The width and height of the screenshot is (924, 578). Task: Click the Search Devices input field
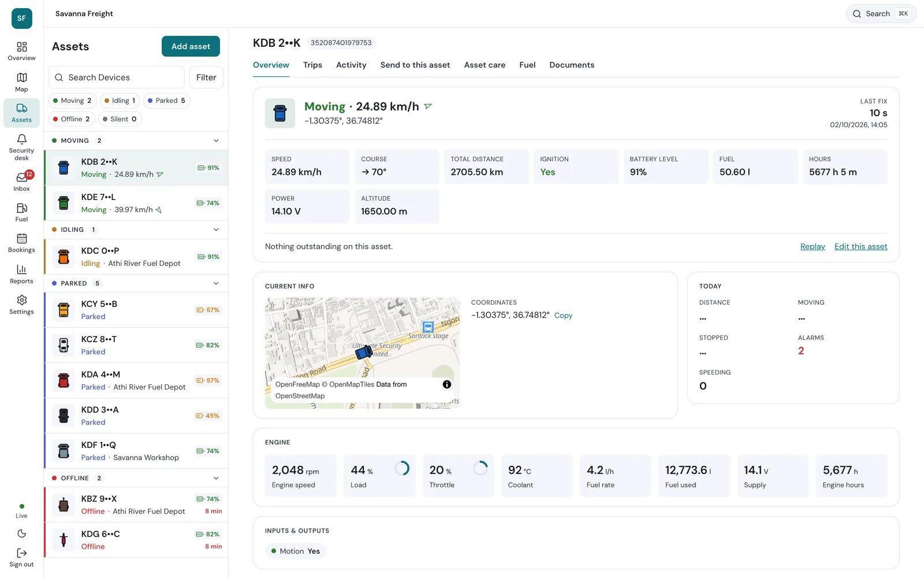(117, 77)
